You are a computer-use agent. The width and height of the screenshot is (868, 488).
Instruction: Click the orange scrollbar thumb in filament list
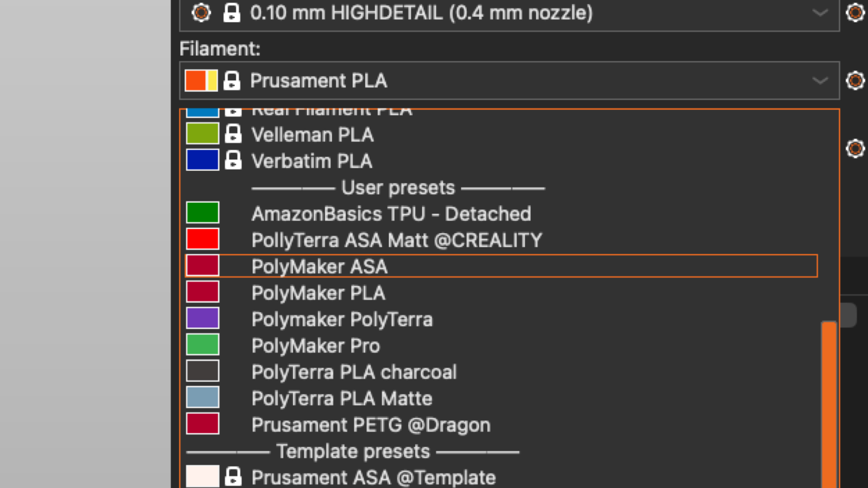coord(829,405)
